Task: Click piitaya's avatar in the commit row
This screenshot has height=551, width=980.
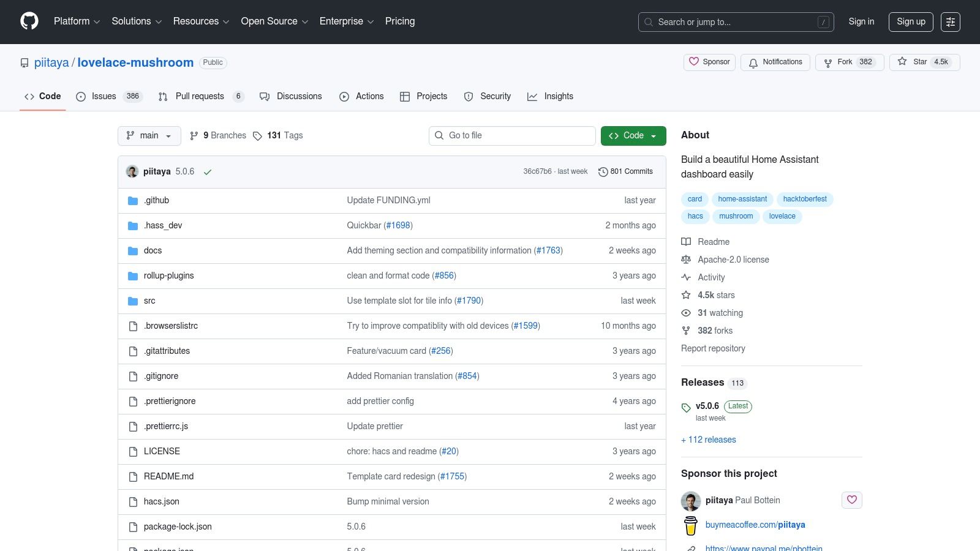Action: (x=132, y=171)
